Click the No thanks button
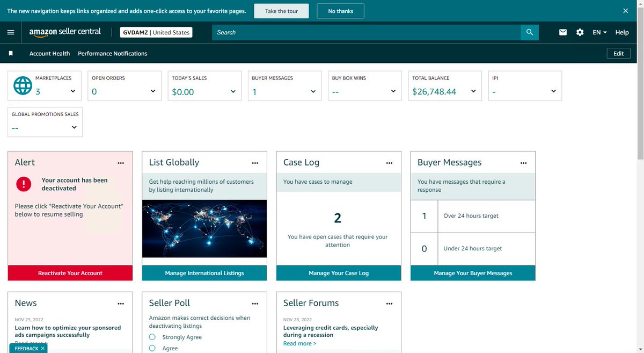 pos(340,11)
